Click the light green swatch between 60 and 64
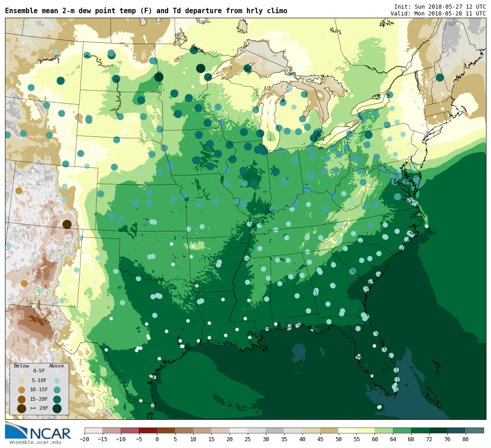 (384, 430)
